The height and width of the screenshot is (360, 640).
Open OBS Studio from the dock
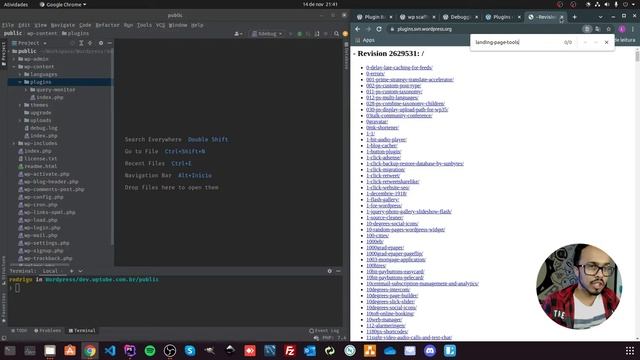pyautogui.click(x=170, y=351)
